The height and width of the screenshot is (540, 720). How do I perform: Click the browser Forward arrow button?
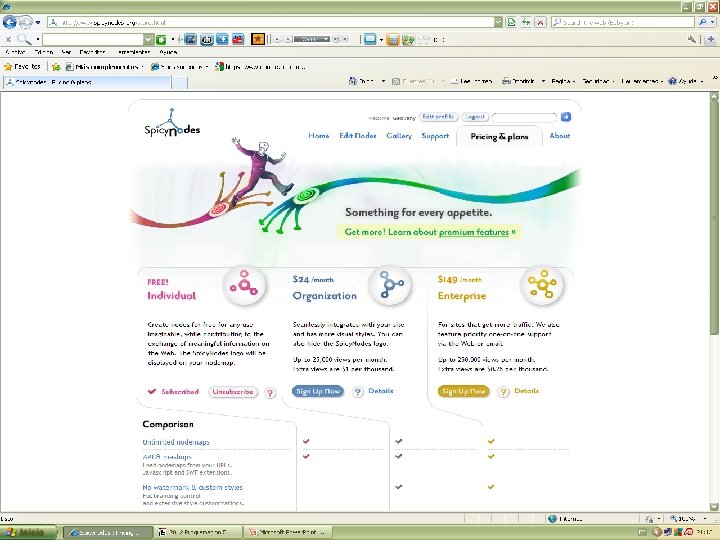[25, 22]
